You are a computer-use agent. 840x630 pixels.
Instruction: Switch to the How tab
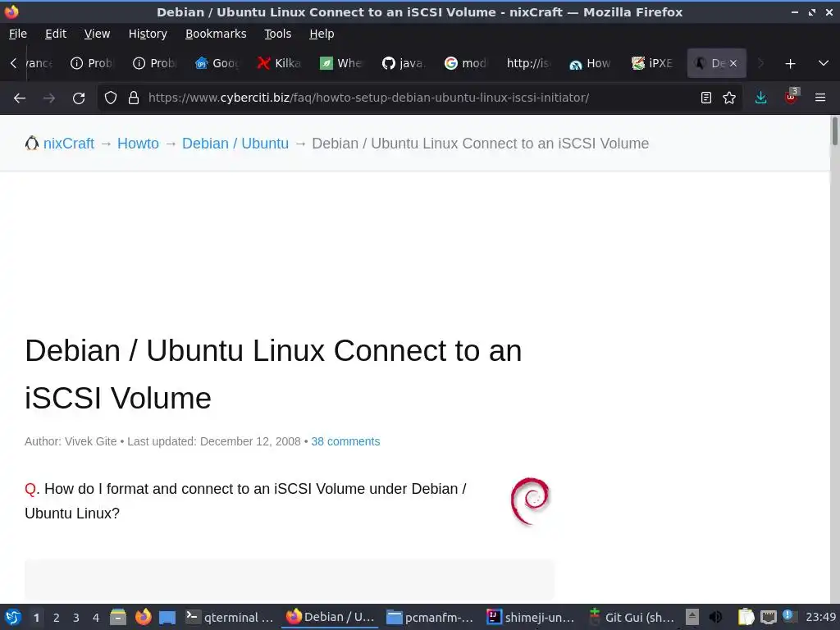(x=590, y=63)
